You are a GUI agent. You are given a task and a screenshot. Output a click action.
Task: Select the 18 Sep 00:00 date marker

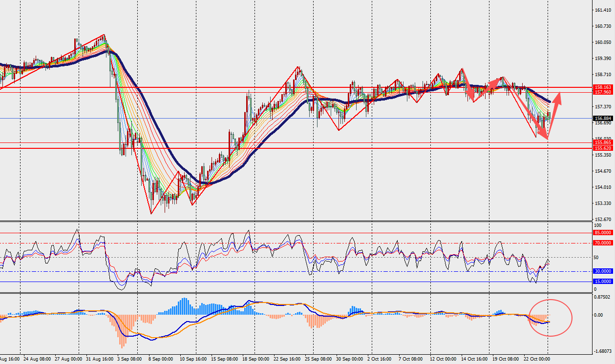coord(255,359)
